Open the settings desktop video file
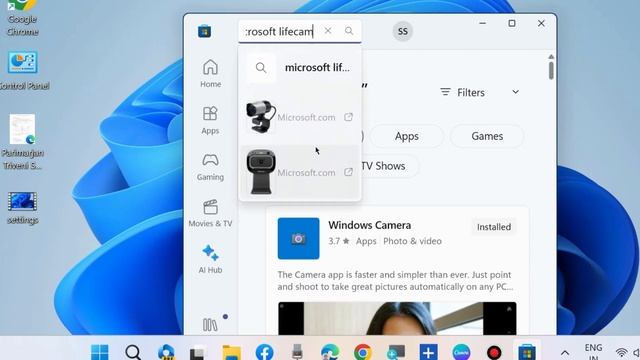Viewport: 640px width, 360px height. [22, 208]
